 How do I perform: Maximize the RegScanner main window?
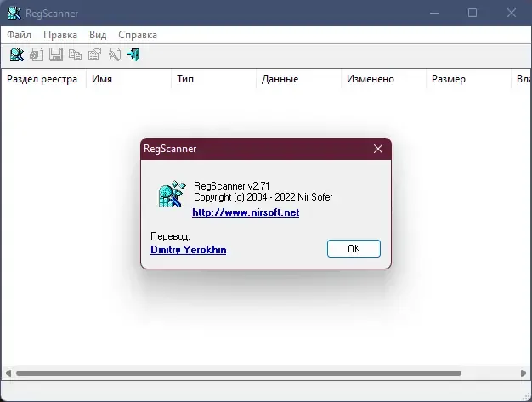(x=473, y=14)
